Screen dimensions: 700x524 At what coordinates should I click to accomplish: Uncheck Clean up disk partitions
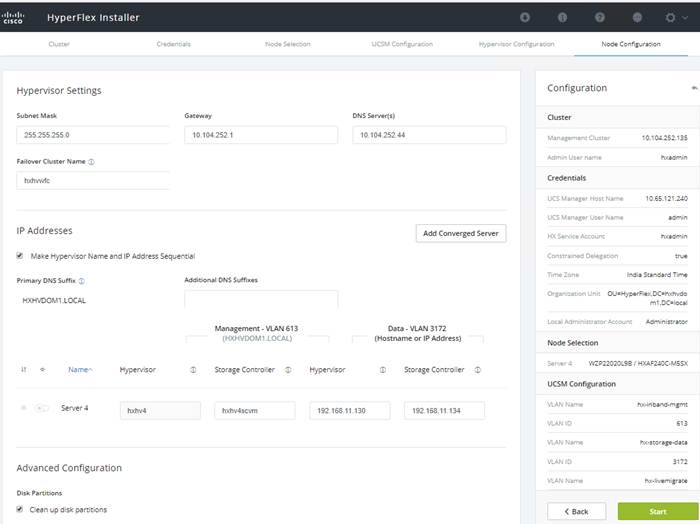tap(20, 509)
